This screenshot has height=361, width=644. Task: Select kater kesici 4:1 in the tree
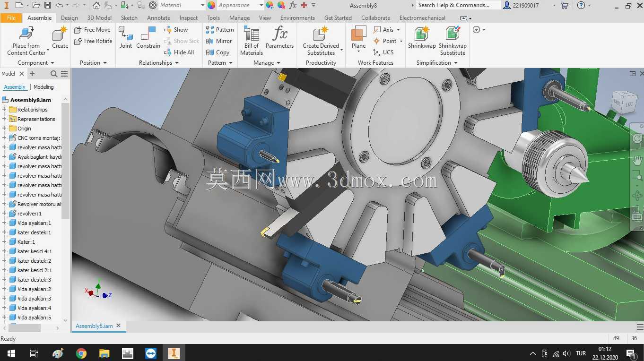(x=35, y=251)
